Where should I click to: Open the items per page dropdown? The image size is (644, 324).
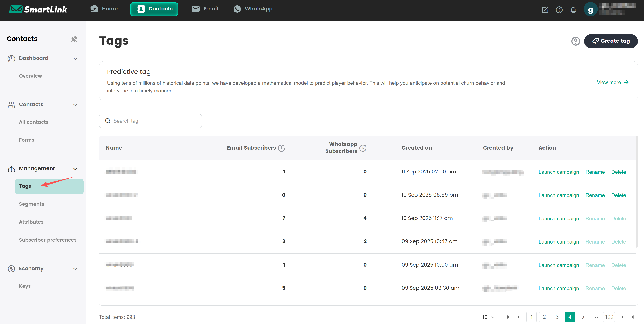pos(488,317)
